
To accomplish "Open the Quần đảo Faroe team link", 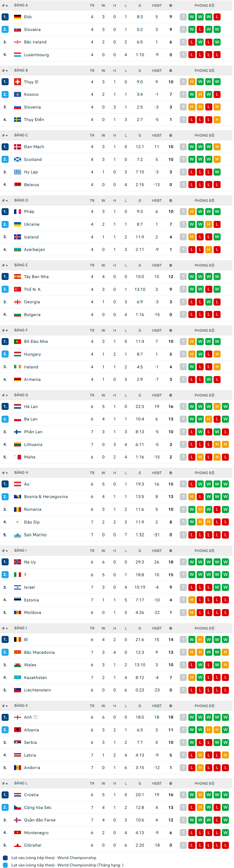I will [x=40, y=820].
